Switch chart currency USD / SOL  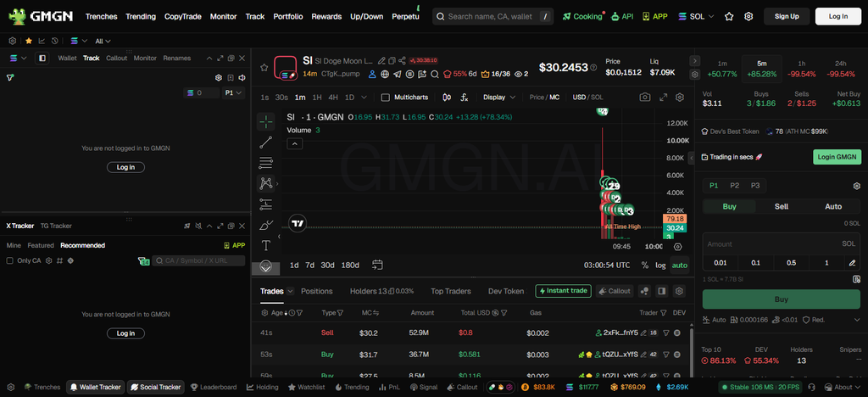pos(588,97)
